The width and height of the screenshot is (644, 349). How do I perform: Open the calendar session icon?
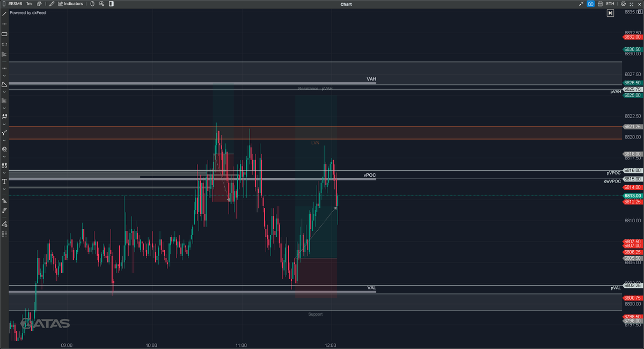[x=599, y=4]
